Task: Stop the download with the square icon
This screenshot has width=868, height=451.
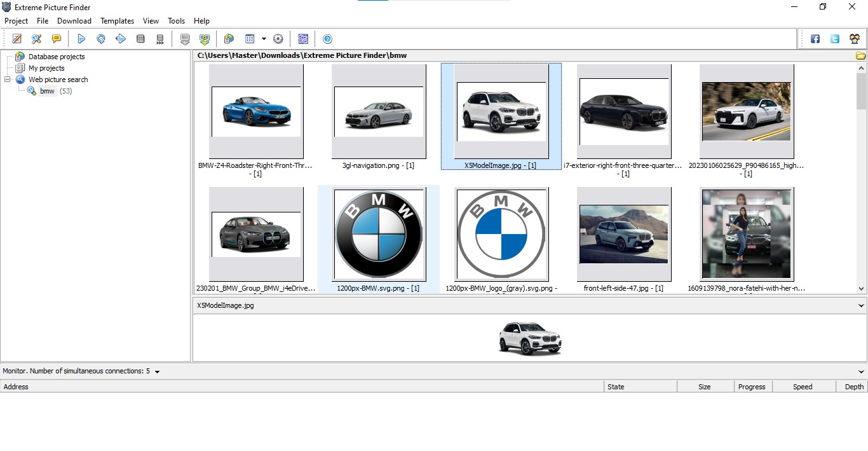Action: tap(140, 39)
